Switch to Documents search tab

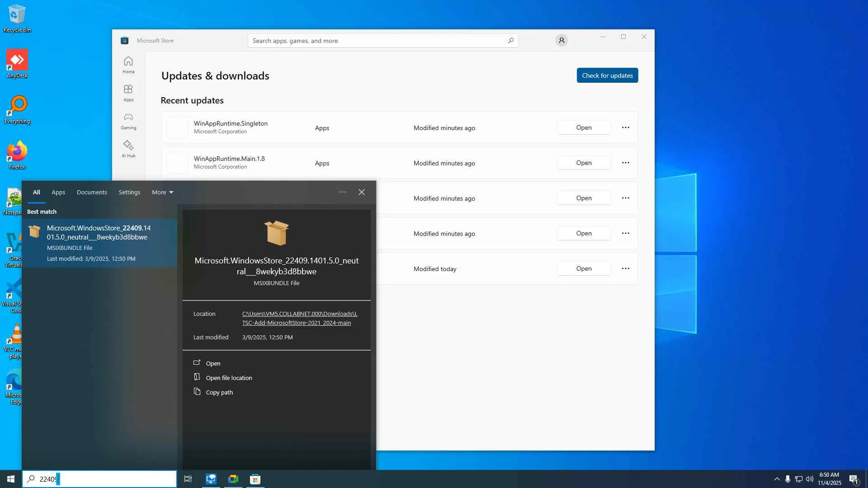92,192
